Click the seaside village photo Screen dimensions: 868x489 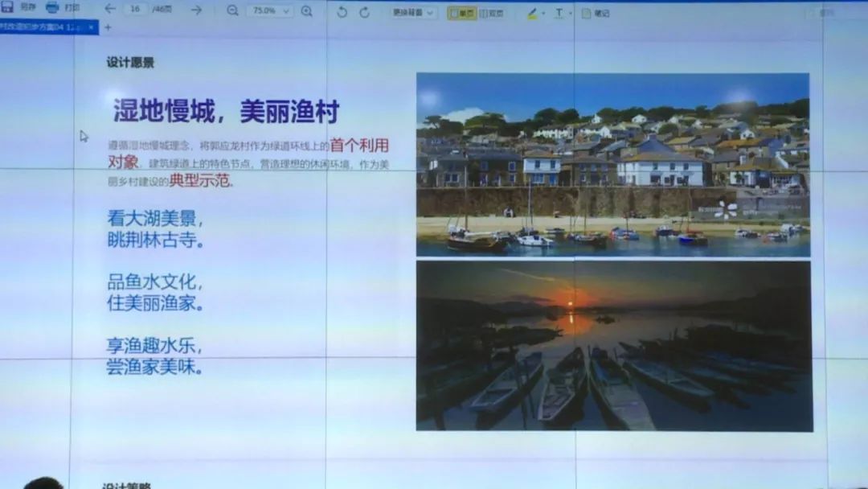point(613,165)
